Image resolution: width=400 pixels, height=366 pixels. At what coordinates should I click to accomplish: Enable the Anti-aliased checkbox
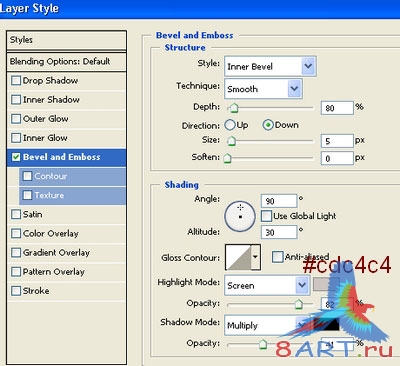click(277, 257)
